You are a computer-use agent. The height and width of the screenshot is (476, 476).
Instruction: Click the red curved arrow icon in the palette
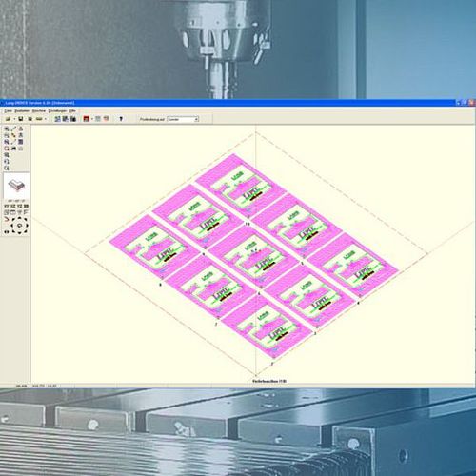[7, 219]
